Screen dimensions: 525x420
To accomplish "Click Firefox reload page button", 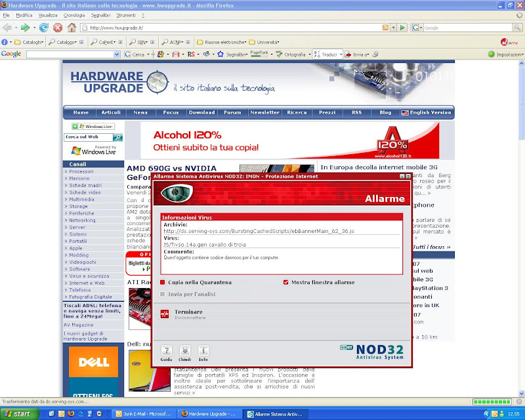I will 44,28.
